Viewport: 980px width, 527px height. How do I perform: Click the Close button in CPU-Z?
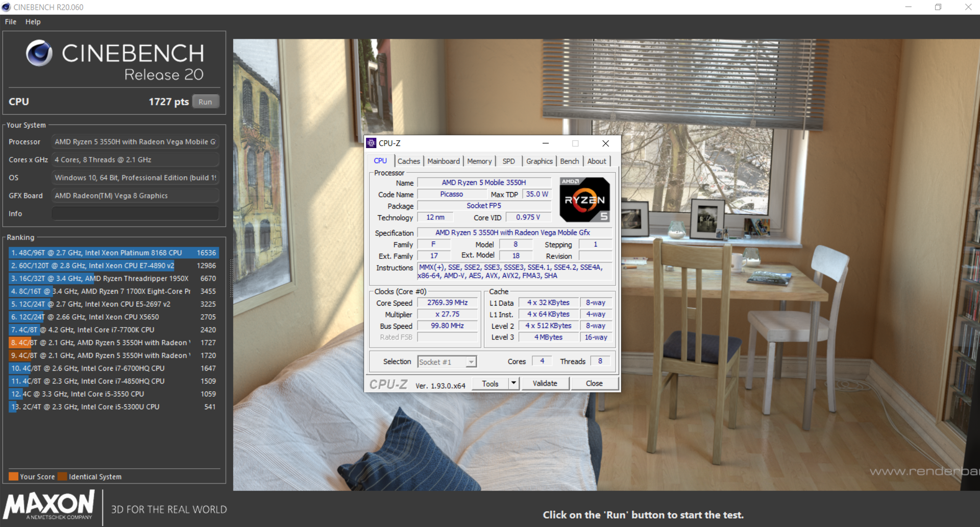coord(594,384)
